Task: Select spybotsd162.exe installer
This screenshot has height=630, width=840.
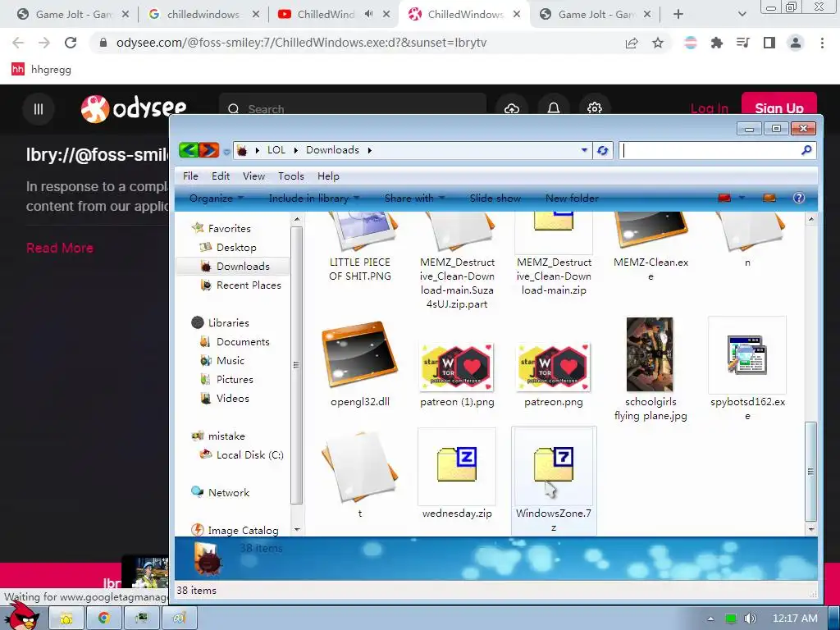Action: tap(747, 368)
